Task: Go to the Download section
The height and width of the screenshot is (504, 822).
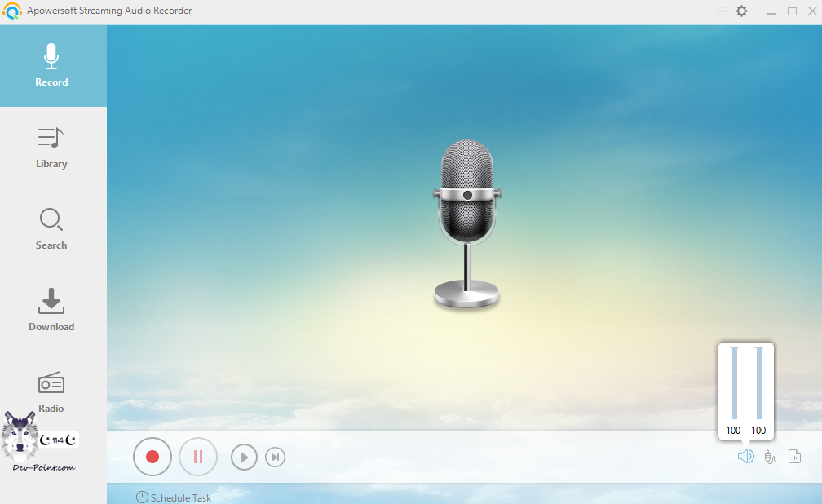Action: click(x=51, y=310)
